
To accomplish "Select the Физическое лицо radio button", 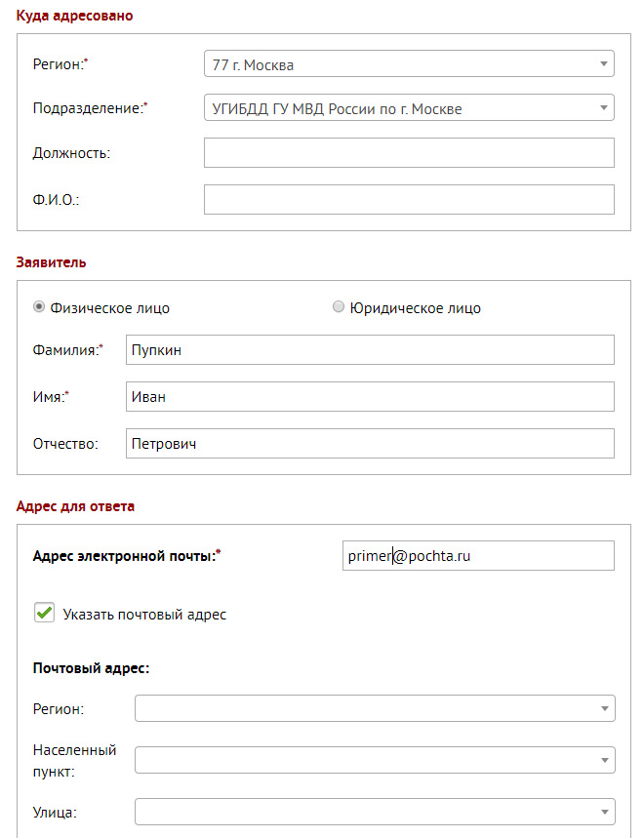I will [39, 307].
